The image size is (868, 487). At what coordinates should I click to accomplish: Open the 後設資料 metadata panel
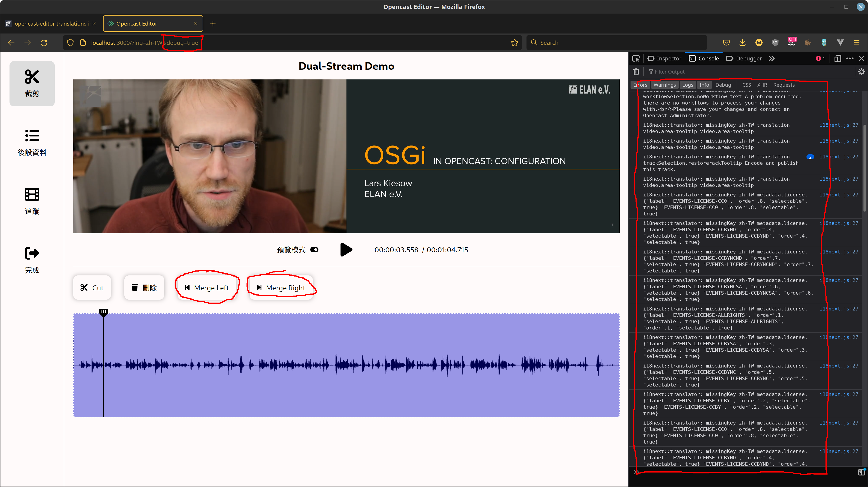click(32, 142)
